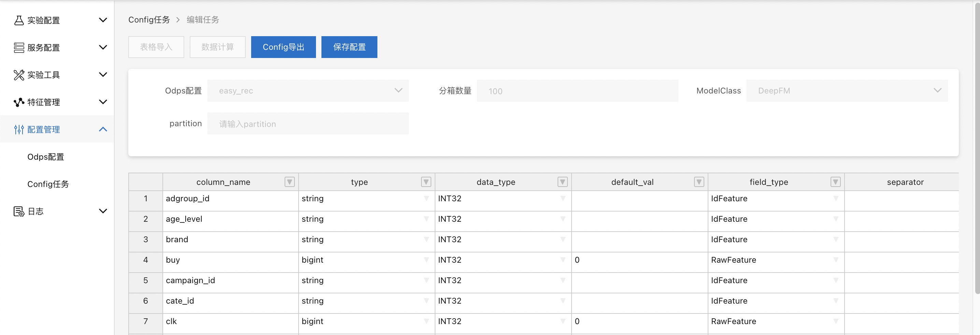Open field_type dropdown for buy row
This screenshot has height=335, width=980.
pyautogui.click(x=835, y=260)
